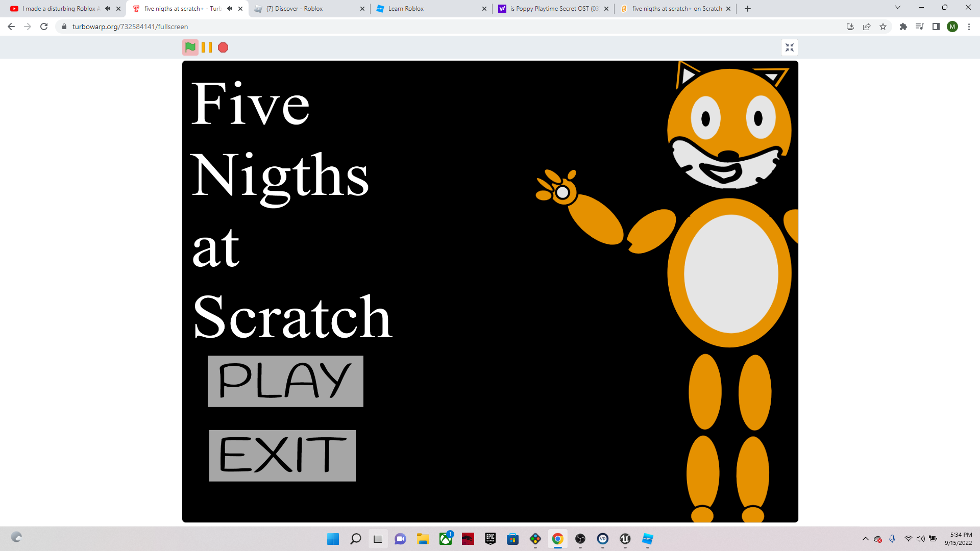The height and width of the screenshot is (551, 980).
Task: Open the Chrome Extensions puzzle icon
Action: [x=903, y=27]
